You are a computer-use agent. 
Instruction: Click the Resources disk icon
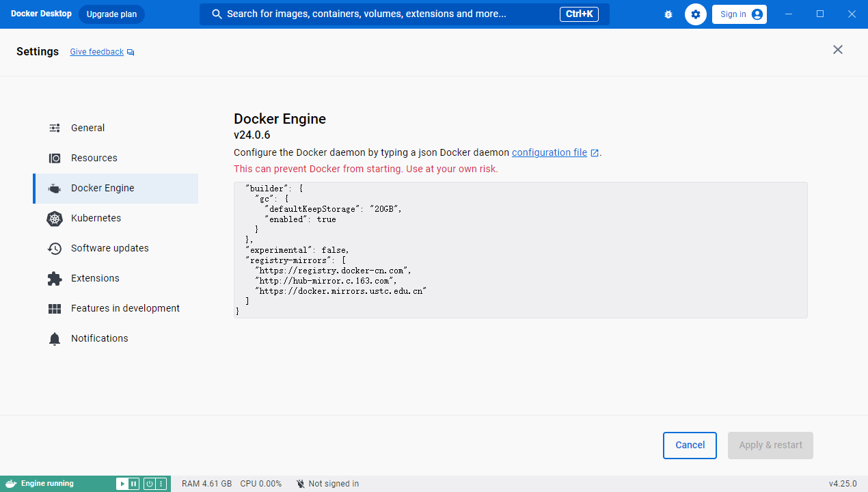pos(55,158)
